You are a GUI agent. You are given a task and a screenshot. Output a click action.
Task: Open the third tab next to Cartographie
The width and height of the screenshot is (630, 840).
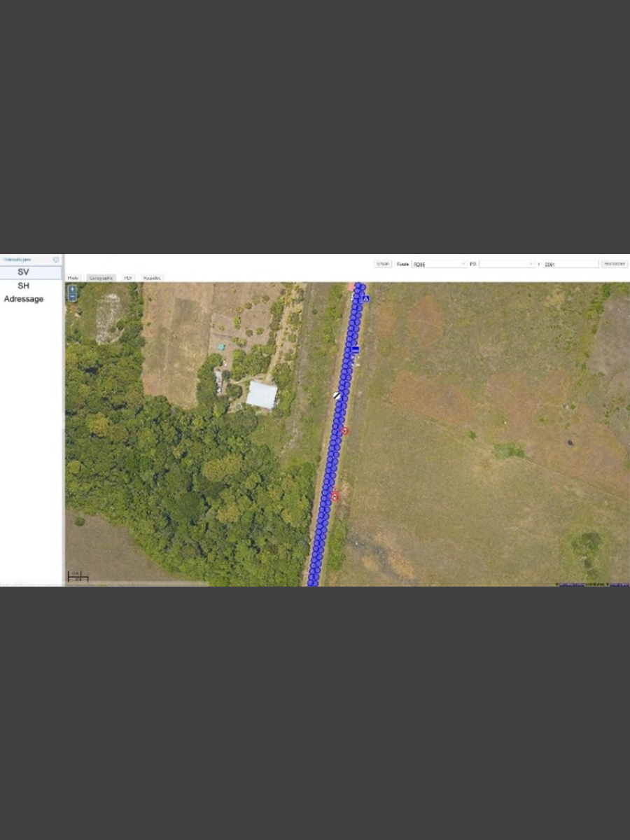(128, 278)
